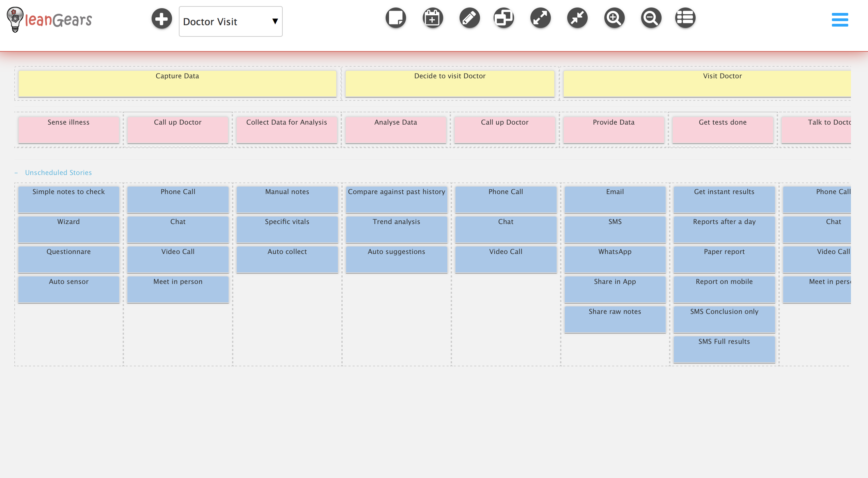Click the collapse arrows icon
868x478 pixels.
[577, 18]
